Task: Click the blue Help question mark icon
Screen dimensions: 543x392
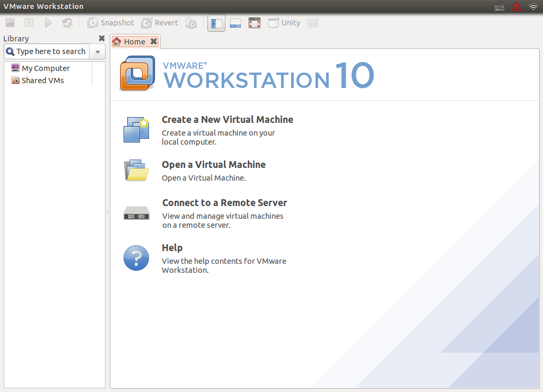Action: [136, 258]
